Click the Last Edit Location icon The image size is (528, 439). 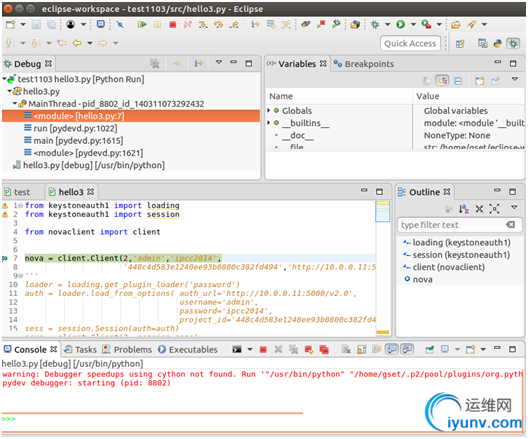point(62,43)
